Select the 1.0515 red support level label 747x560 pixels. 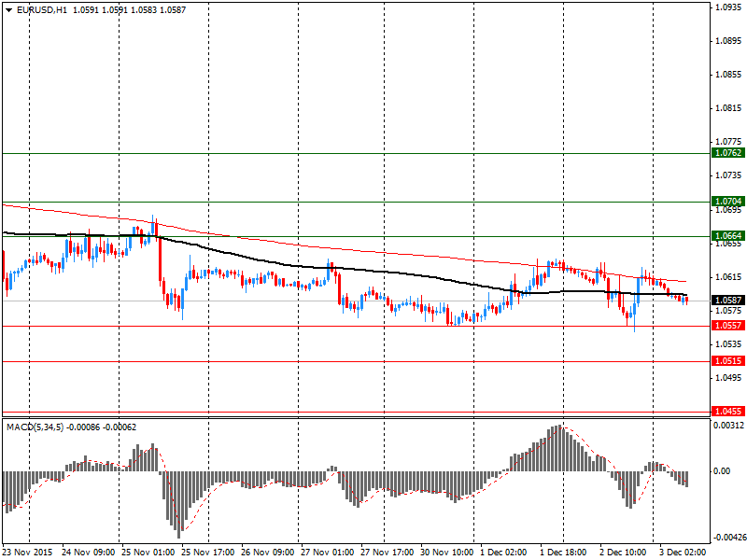[x=728, y=360]
